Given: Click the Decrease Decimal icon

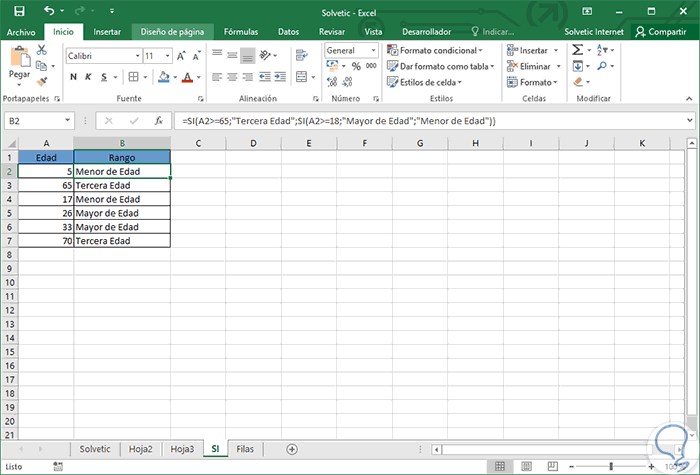Looking at the screenshot, I should coord(347,82).
